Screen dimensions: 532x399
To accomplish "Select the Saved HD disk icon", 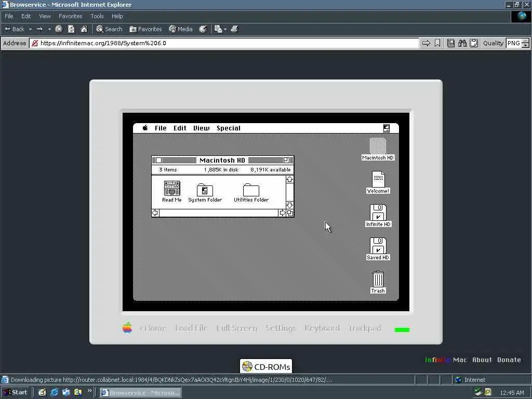I will pyautogui.click(x=378, y=249).
